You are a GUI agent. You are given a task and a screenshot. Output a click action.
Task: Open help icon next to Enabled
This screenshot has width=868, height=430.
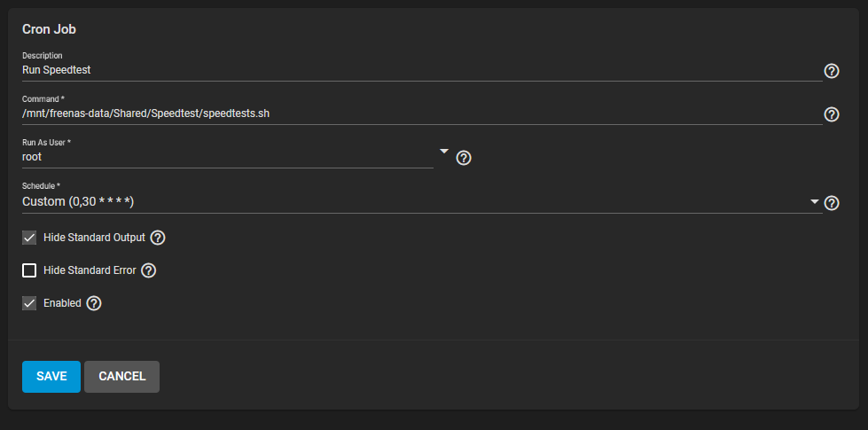click(x=94, y=303)
